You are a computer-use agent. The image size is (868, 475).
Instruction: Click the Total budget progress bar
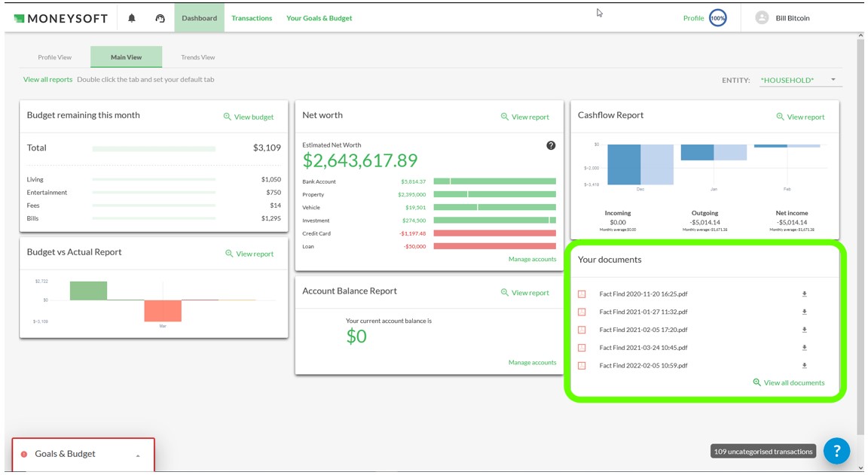click(154, 149)
